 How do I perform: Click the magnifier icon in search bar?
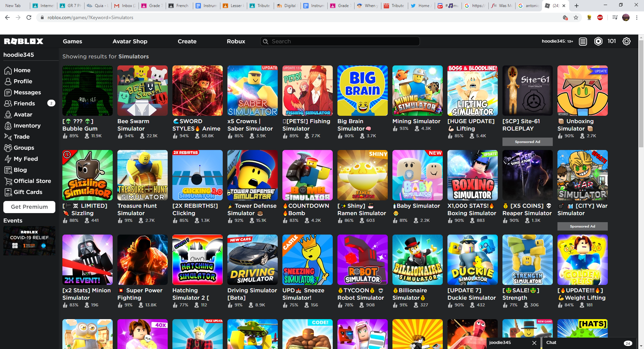pyautogui.click(x=266, y=41)
